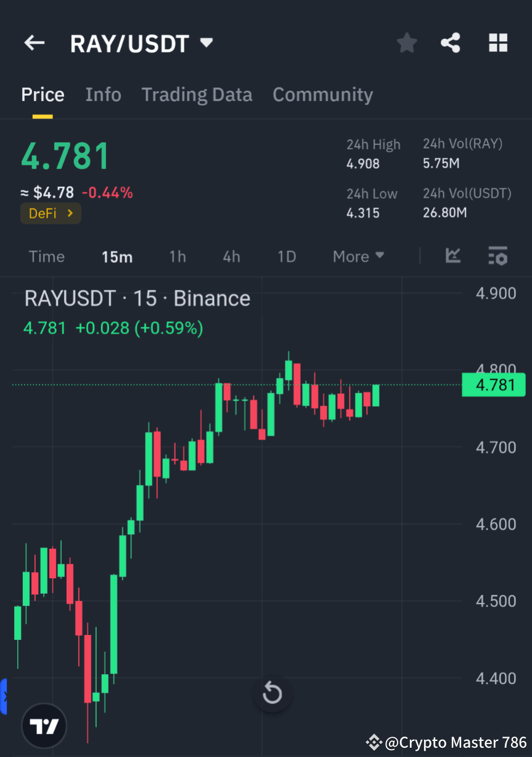Add RAY/USDT to favorites via star icon

406,43
